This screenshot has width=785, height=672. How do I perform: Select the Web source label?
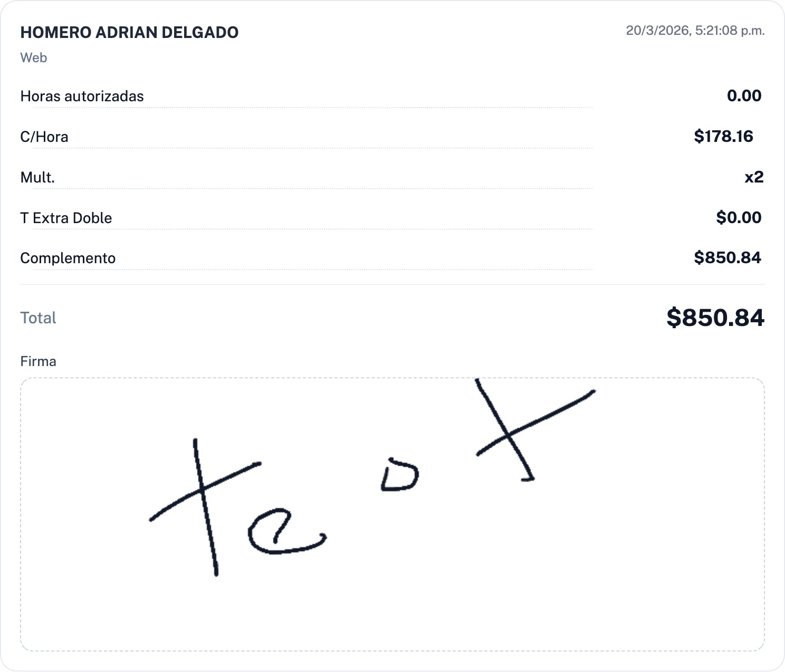(34, 57)
